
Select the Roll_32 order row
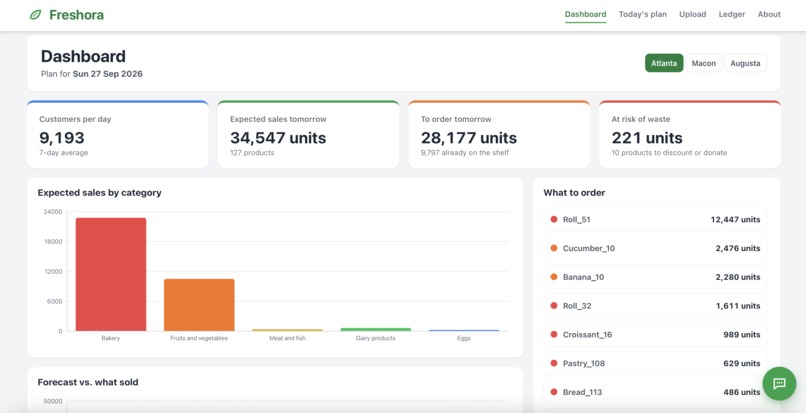click(x=655, y=306)
